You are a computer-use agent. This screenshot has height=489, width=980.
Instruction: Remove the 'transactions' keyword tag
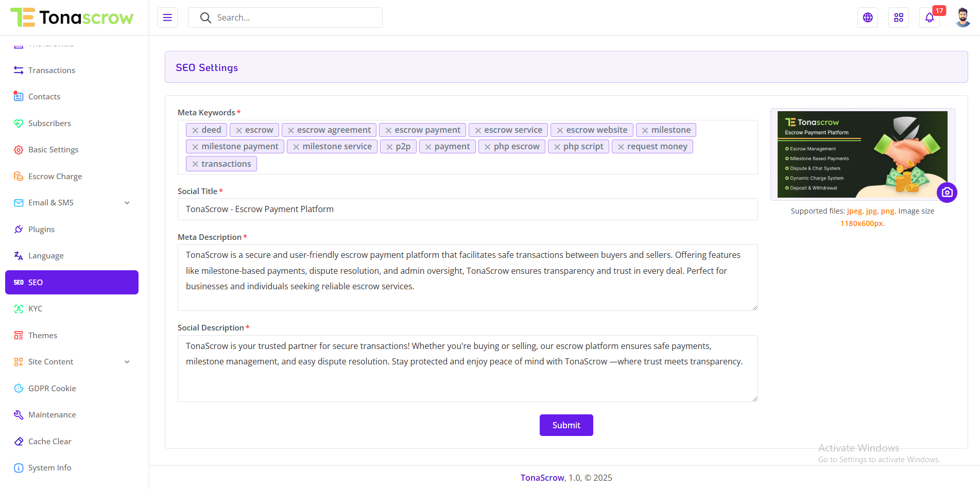[195, 164]
